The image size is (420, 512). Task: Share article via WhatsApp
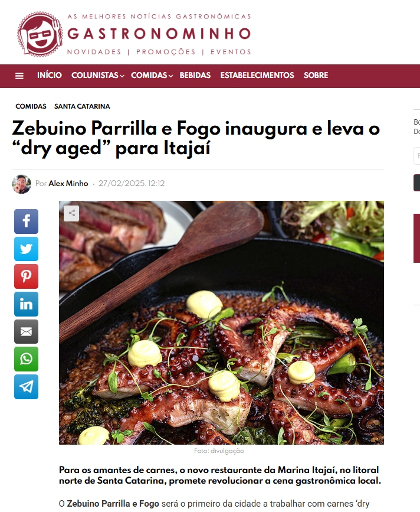[x=26, y=359]
